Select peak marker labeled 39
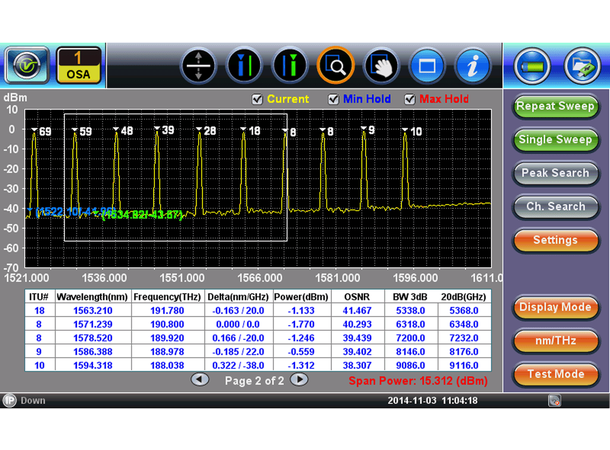 point(164,130)
